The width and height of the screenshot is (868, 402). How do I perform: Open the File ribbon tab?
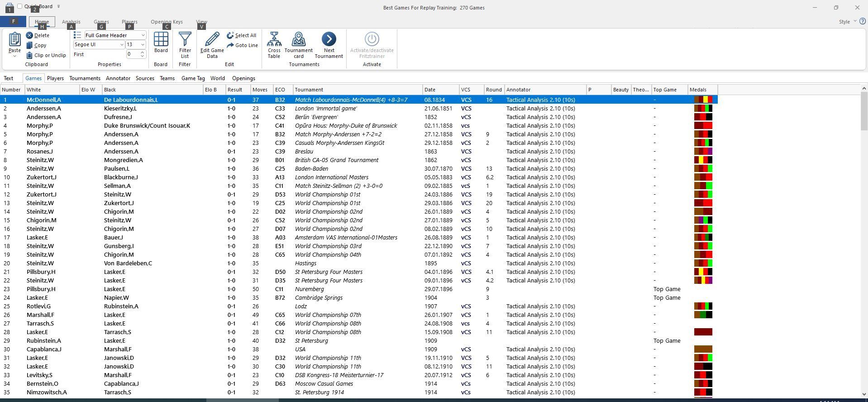click(13, 21)
